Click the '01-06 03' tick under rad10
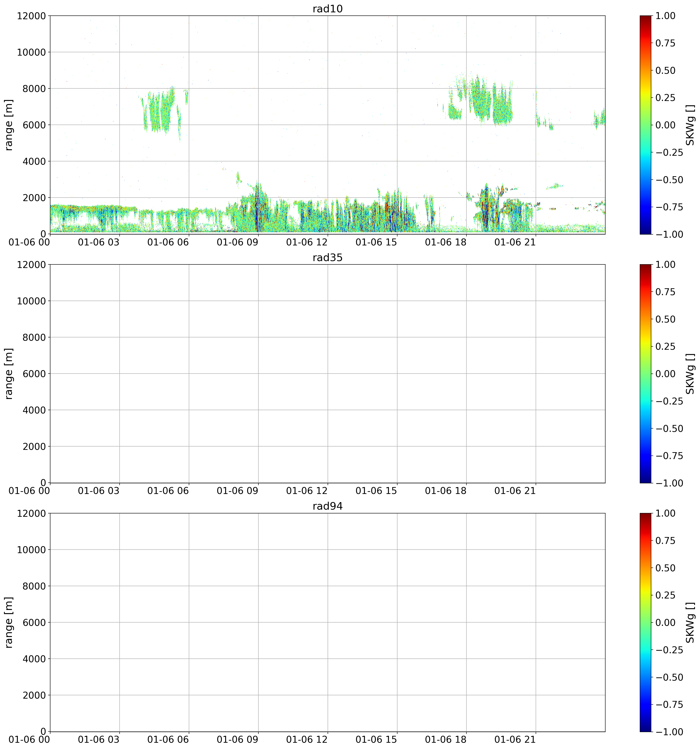Image resolution: width=700 pixels, height=749 pixels. point(99,242)
